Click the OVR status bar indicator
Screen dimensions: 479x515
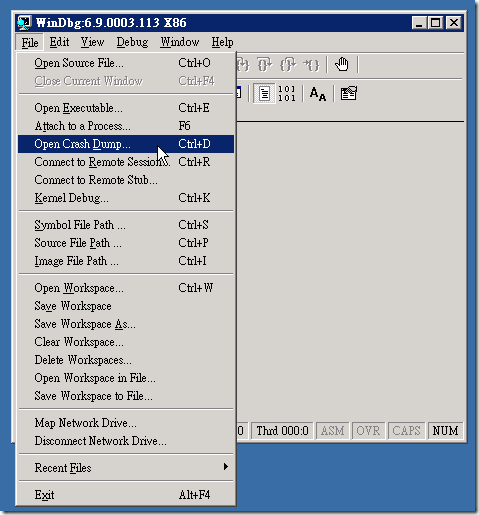pyautogui.click(x=368, y=431)
